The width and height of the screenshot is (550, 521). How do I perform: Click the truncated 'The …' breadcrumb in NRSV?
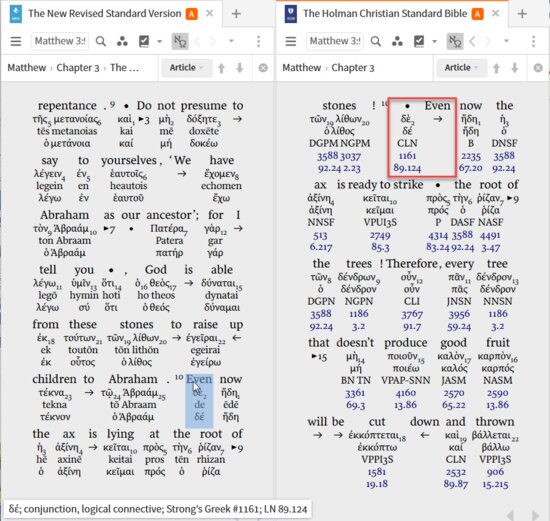click(125, 67)
